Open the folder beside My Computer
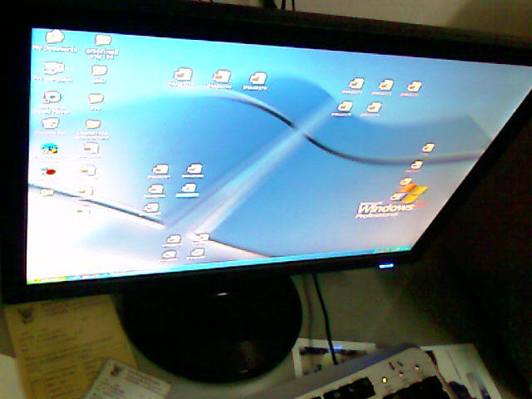The height and width of the screenshot is (399, 532). tap(99, 71)
